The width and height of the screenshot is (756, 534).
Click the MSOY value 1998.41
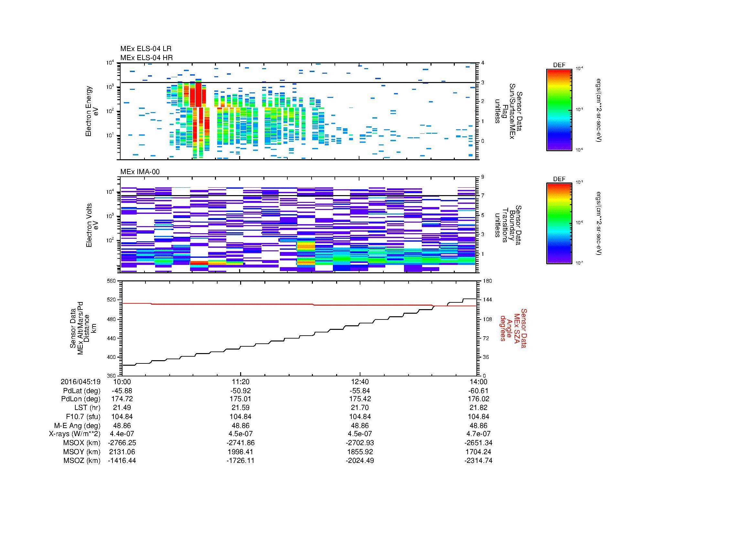(x=241, y=452)
